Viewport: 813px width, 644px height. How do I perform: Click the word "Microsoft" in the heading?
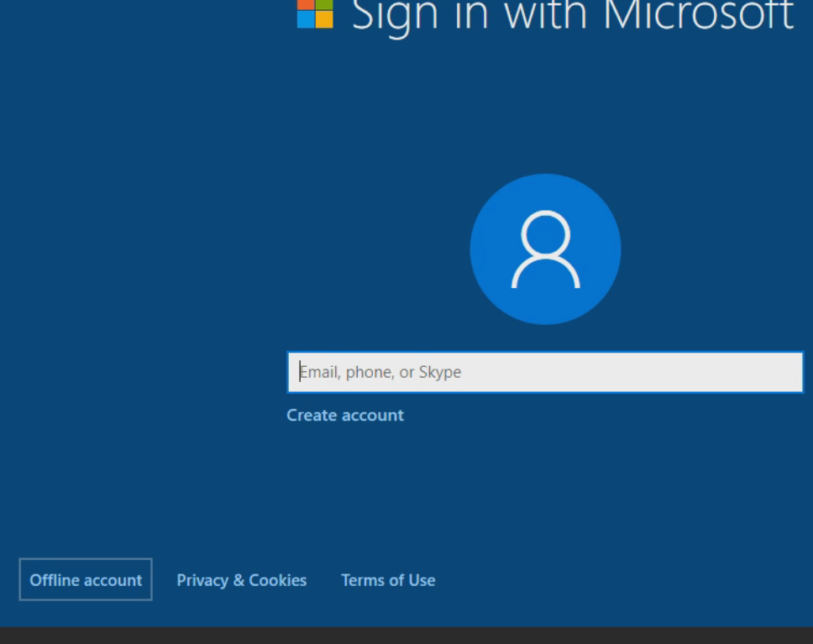pyautogui.click(x=698, y=15)
